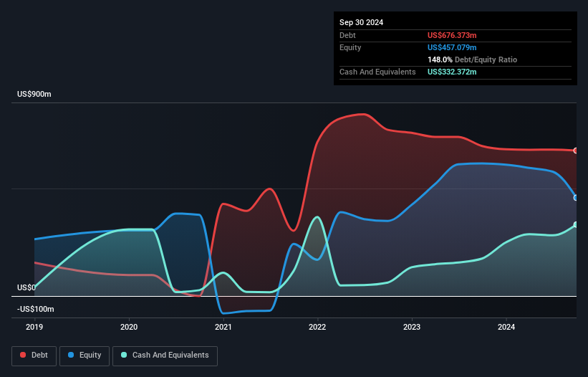Click the 2023 x-axis label
This screenshot has width=588, height=377.
412,327
